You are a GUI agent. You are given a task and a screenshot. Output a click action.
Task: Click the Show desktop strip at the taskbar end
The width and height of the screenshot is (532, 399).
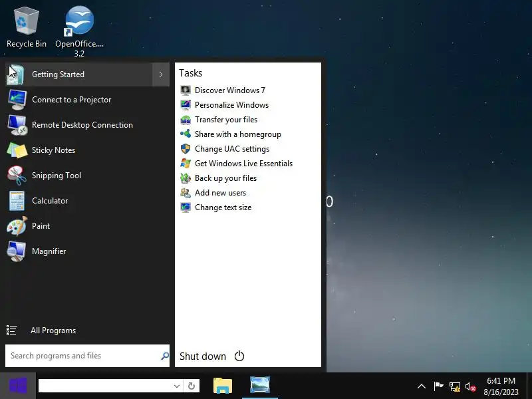(x=529, y=386)
